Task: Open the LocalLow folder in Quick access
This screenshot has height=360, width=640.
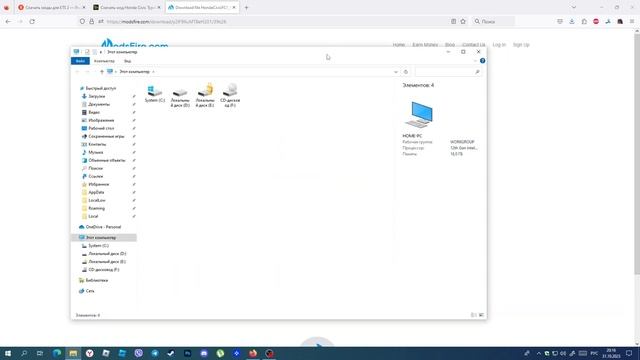Action: click(96, 200)
